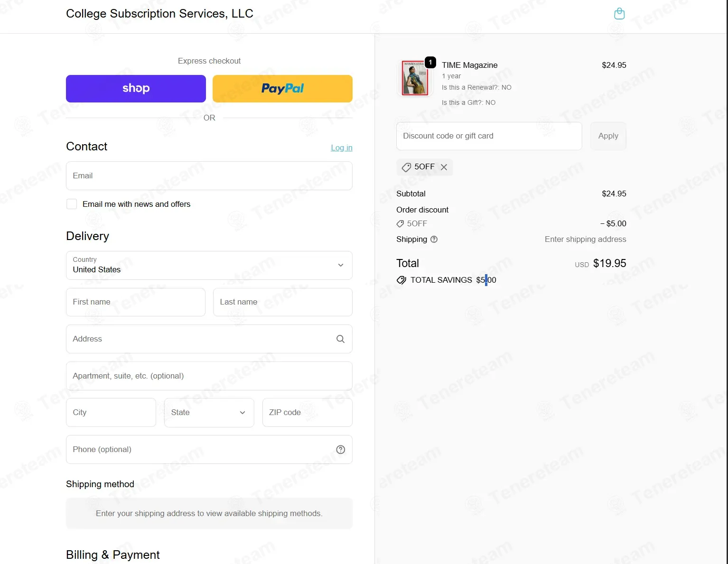Screen dimensions: 728x564
Task: Click the TIME Magazine product name
Action: pos(470,65)
